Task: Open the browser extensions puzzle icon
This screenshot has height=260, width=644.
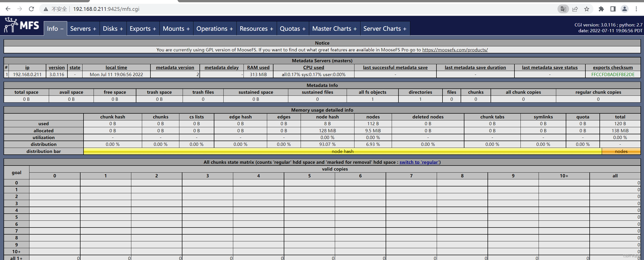Action: tap(601, 9)
